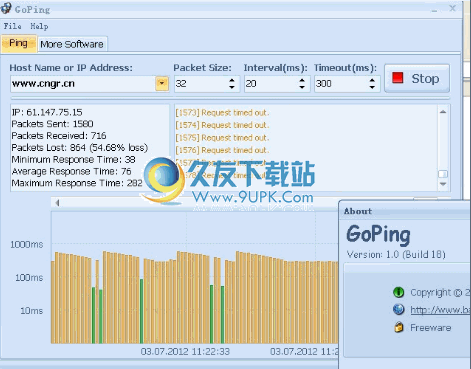Screen dimensions: 471x369
Task: Click the graph scroll left arrow
Action: click(57, 203)
